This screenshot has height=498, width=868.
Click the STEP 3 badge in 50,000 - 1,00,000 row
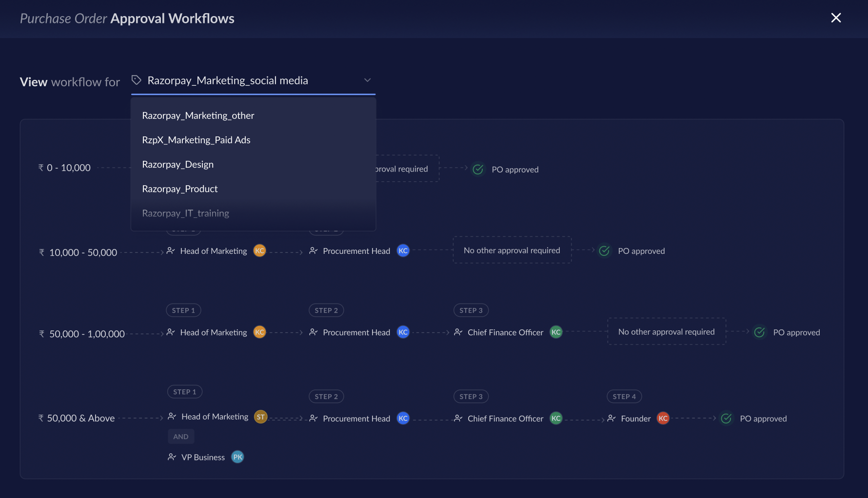click(471, 310)
